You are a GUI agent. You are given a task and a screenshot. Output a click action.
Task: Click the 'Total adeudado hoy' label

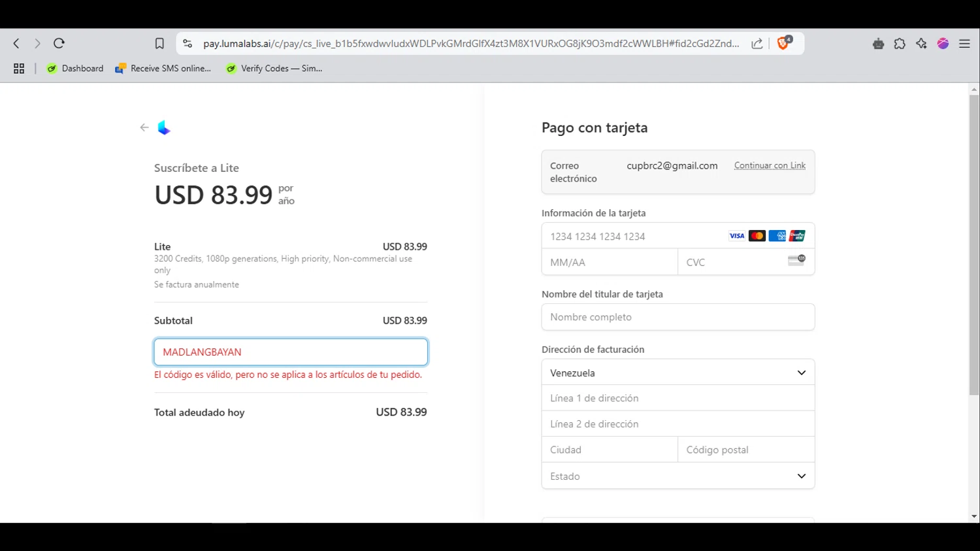tap(199, 412)
